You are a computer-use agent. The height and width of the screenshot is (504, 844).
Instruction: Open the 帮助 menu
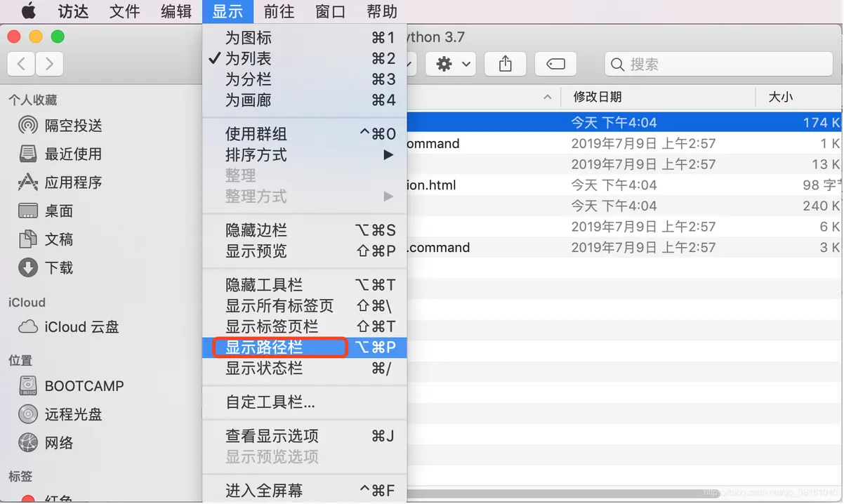pyautogui.click(x=382, y=11)
